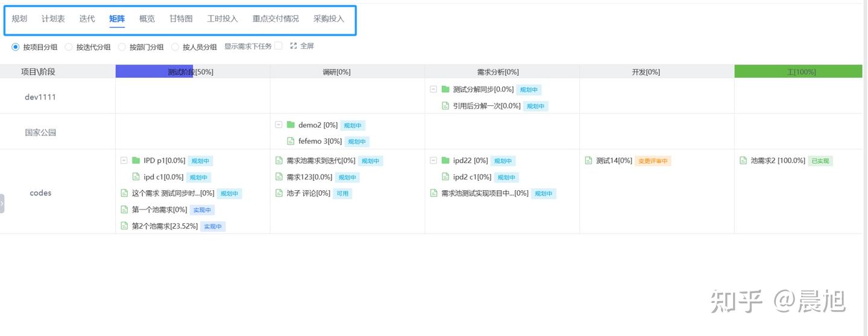Click the document icon beside 池子 评论
This screenshot has height=336, width=868.
click(279, 193)
